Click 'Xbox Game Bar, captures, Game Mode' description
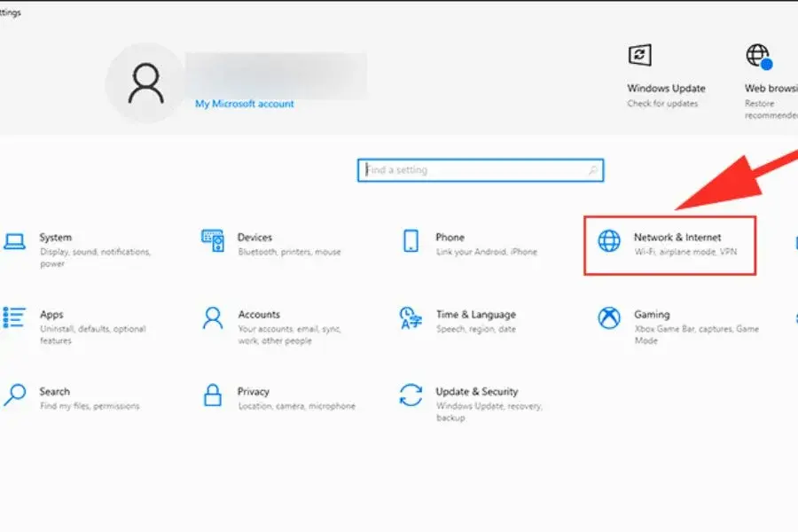 point(696,335)
